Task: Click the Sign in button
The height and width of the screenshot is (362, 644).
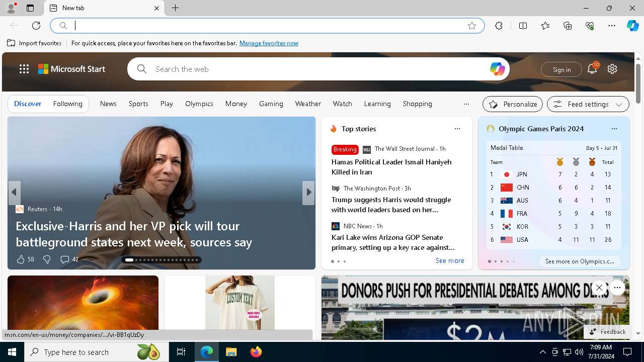Action: pyautogui.click(x=561, y=69)
